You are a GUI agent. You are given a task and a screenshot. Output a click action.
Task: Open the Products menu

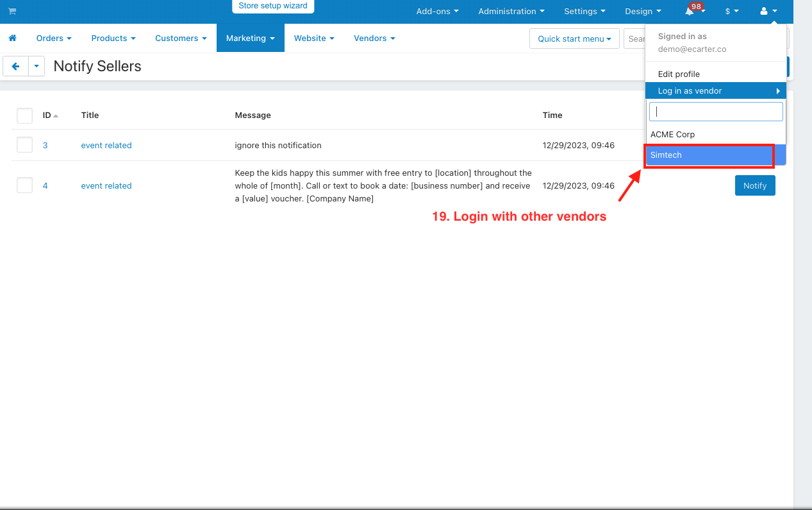(113, 38)
